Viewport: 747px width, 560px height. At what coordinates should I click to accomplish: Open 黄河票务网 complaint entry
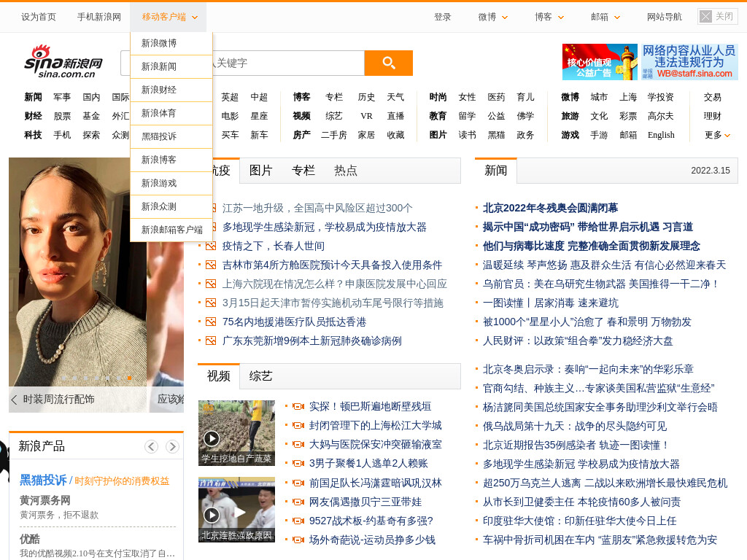coord(44,500)
